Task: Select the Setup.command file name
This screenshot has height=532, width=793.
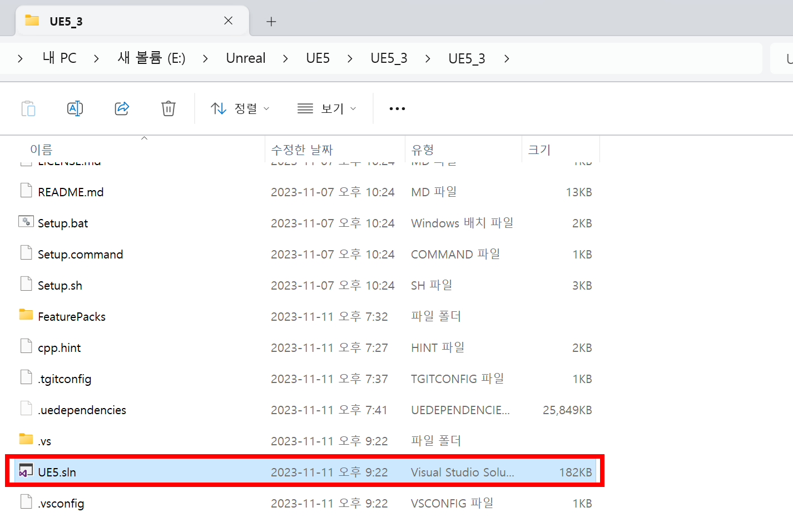Action: click(81, 255)
